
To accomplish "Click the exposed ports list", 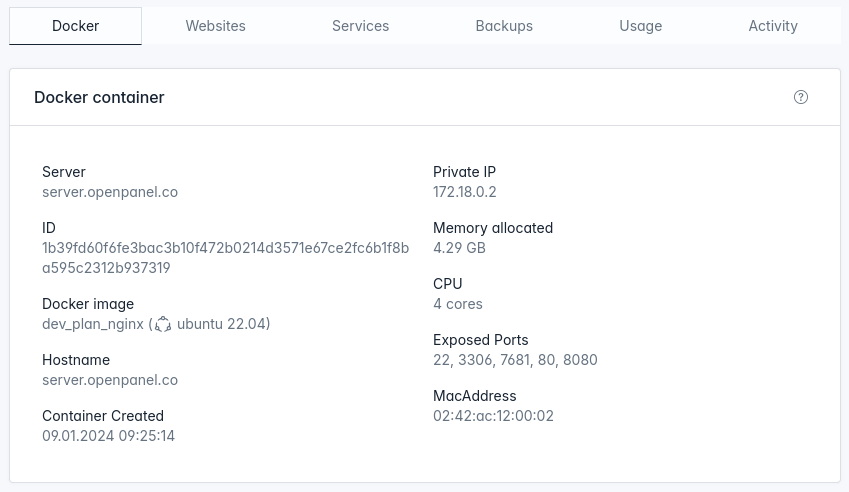I will (x=515, y=360).
